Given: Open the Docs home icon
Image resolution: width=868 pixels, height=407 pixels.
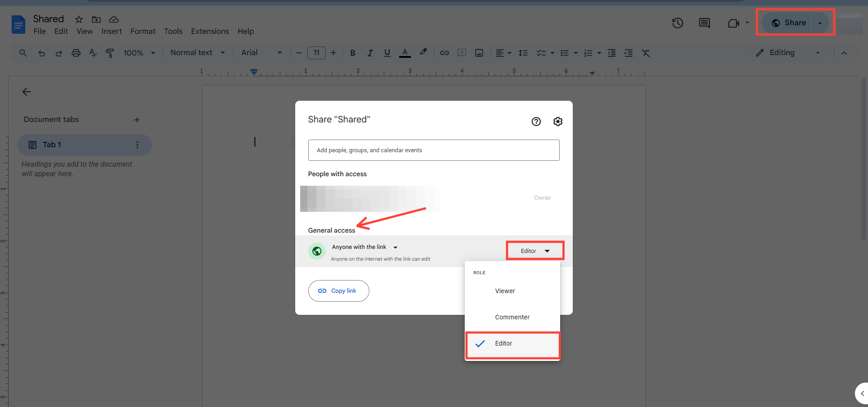Looking at the screenshot, I should (18, 24).
